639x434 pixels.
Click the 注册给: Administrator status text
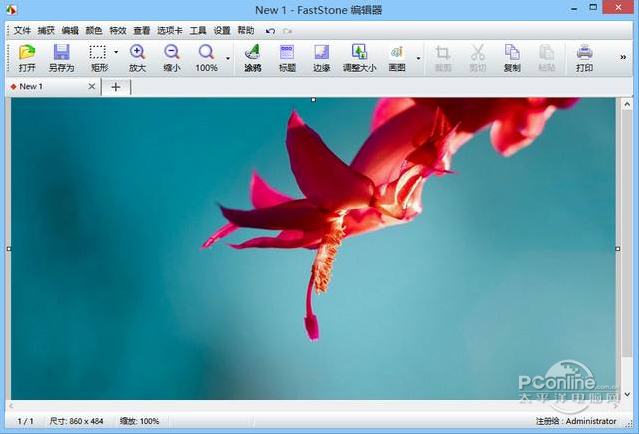(576, 421)
